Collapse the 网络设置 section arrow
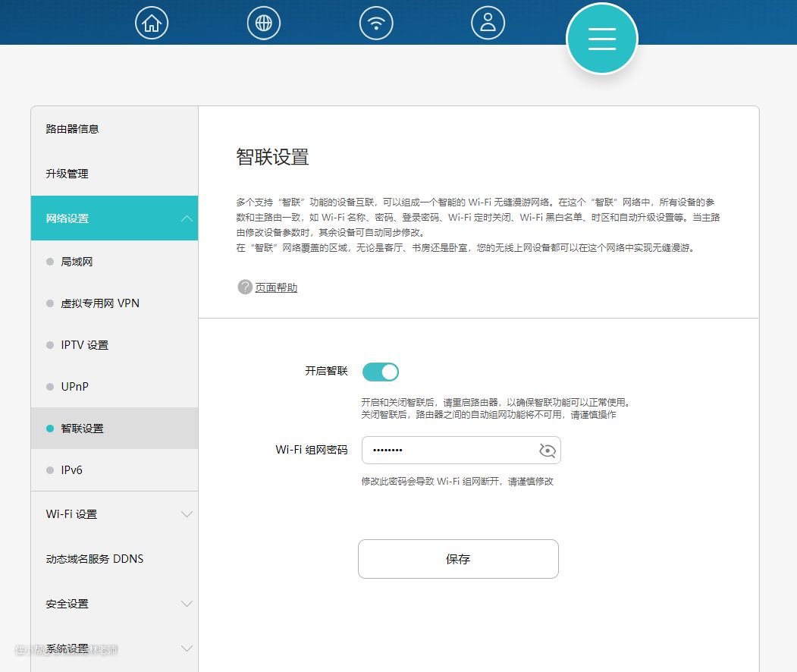Screen dimensions: 797x672 tap(187, 218)
